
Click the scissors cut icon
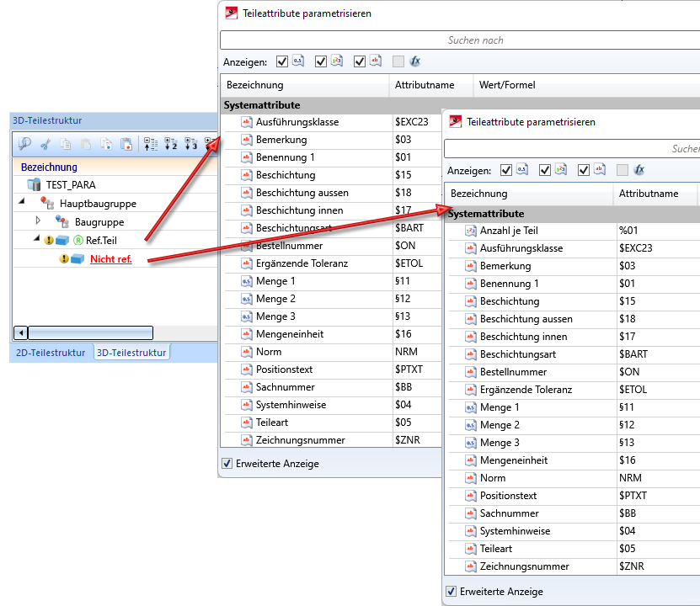tap(46, 144)
